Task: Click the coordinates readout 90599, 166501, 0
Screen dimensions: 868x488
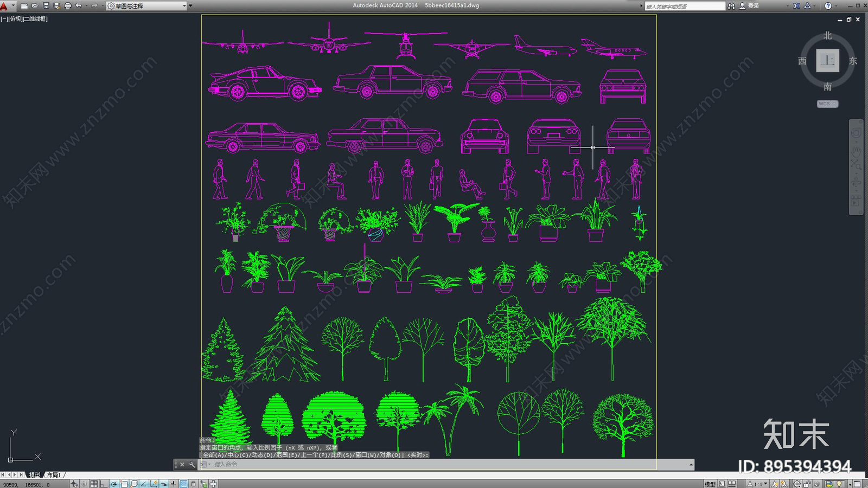Action: (x=27, y=484)
